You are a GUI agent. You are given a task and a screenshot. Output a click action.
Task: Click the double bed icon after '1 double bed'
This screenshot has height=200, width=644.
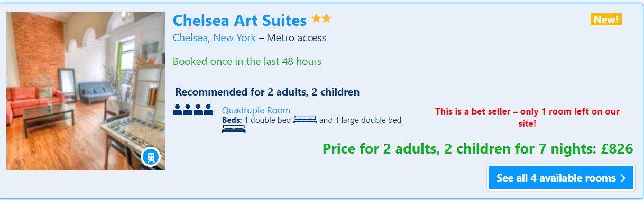coord(305,120)
